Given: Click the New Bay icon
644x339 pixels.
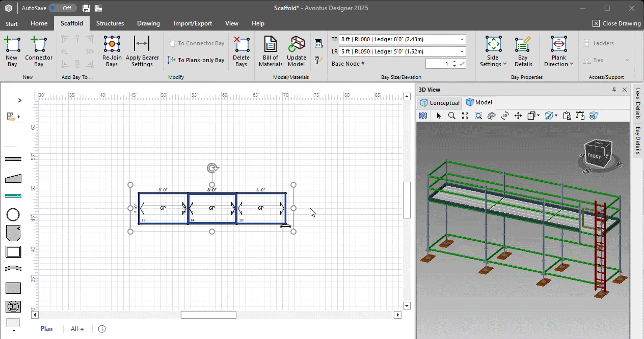Looking at the screenshot, I should 12,45.
